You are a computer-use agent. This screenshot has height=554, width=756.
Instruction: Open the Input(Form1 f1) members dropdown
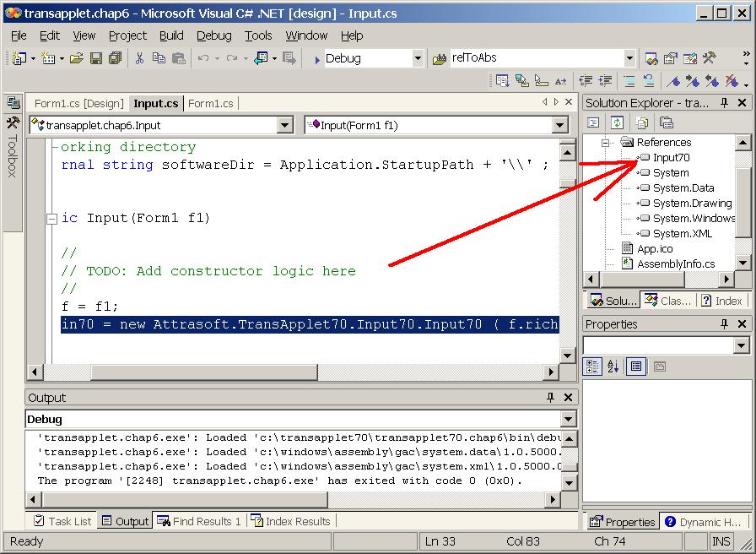tap(559, 126)
